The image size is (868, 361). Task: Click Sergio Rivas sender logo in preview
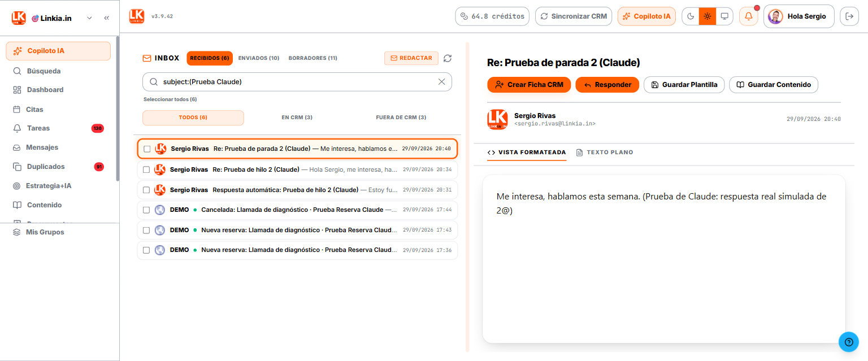497,120
